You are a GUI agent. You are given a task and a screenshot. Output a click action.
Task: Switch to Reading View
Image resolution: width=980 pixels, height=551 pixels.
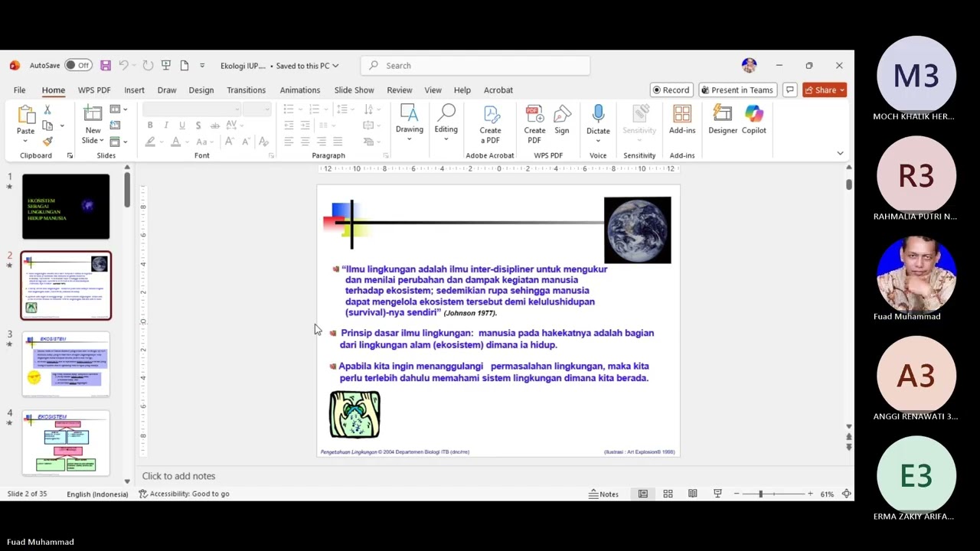692,494
